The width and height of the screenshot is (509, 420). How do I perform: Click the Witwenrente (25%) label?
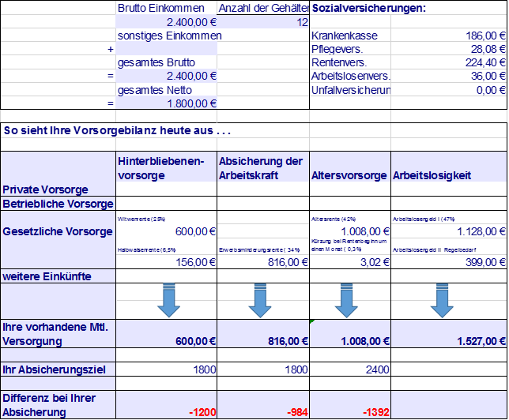[x=141, y=219]
